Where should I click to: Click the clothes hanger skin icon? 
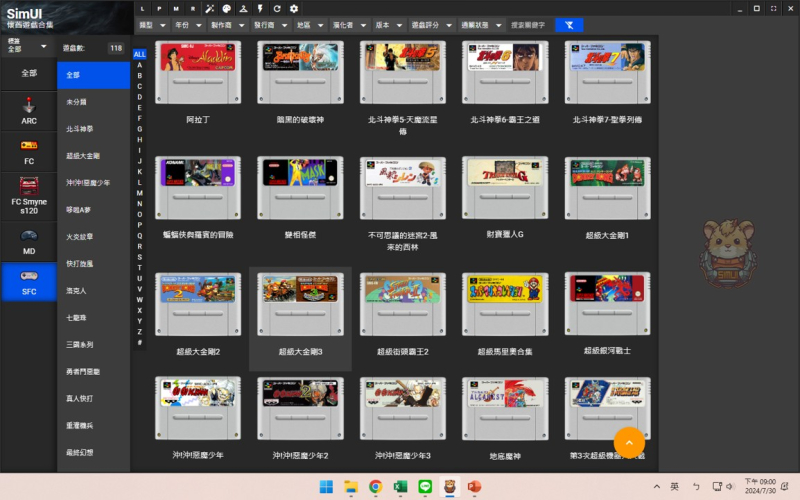pyautogui.click(x=243, y=9)
